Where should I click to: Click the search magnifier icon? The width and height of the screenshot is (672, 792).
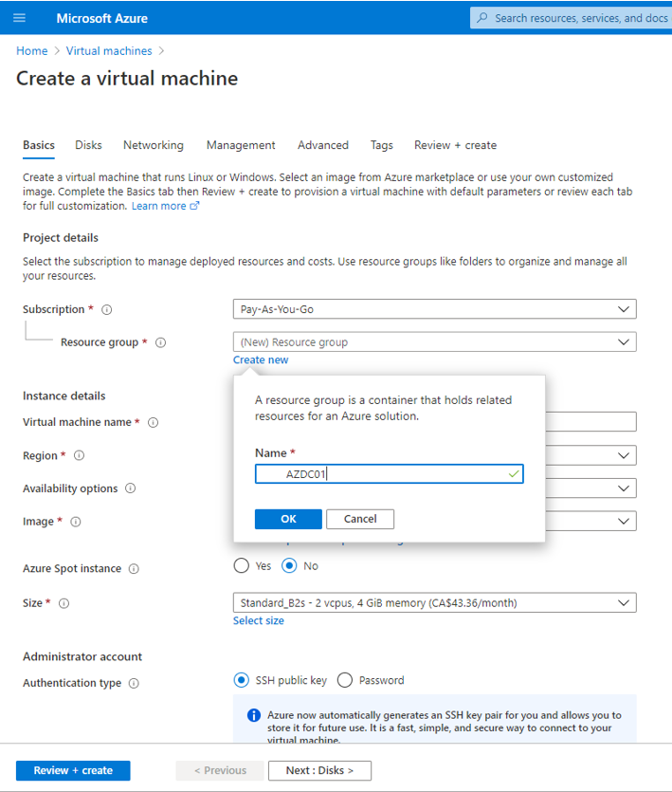(482, 18)
